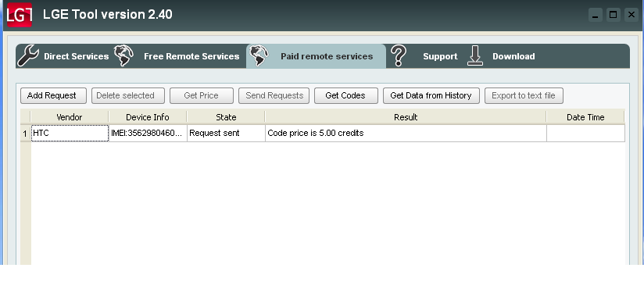Click the globe icon for Free Remote Services
Viewport: 644px width, 300px height.
click(123, 55)
